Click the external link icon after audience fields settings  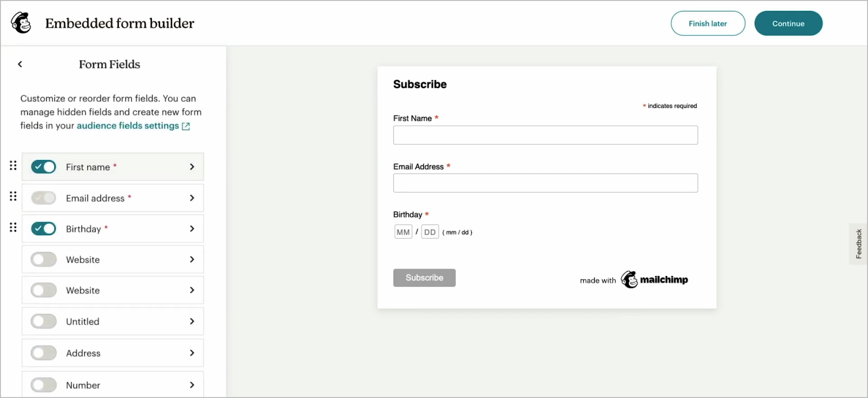186,126
